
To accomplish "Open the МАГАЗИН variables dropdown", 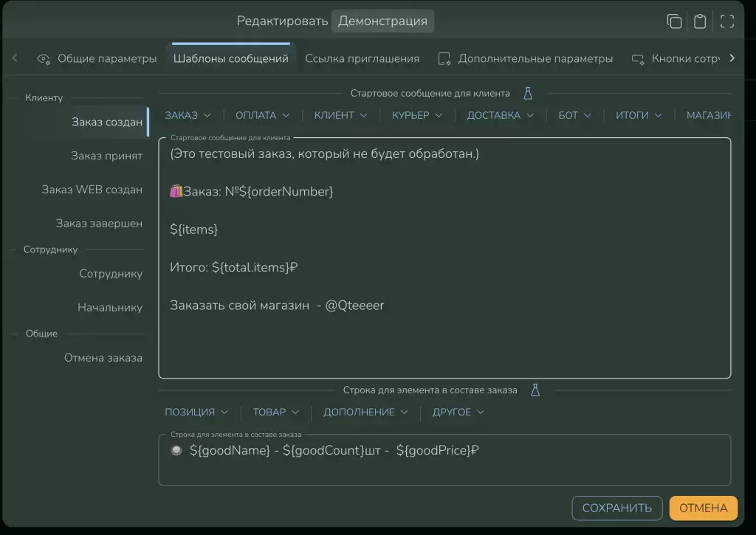I will coord(708,115).
